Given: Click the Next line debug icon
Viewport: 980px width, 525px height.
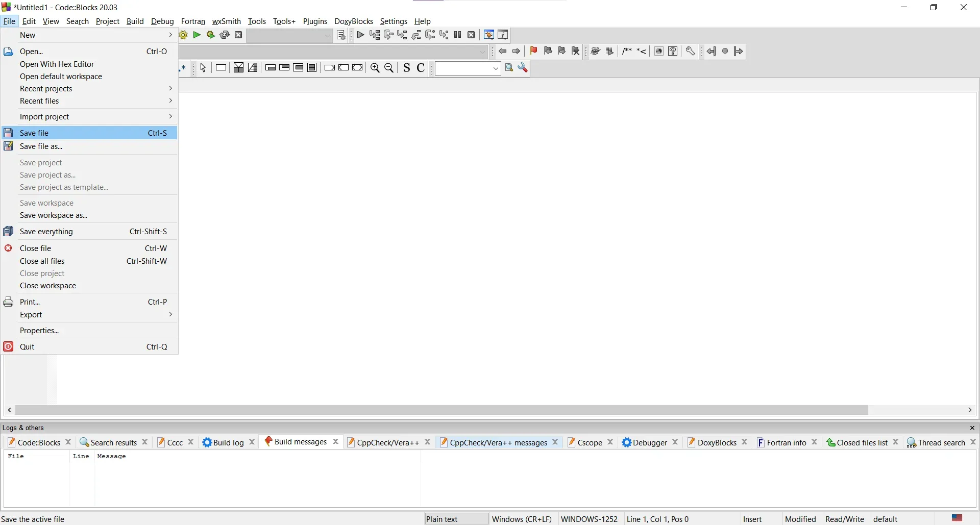Looking at the screenshot, I should (389, 35).
